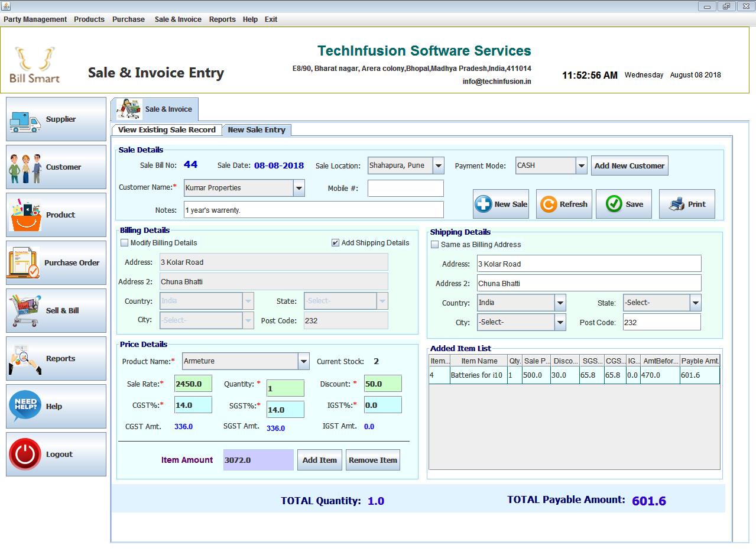This screenshot has height=558, width=756.
Task: Click the Item Amount field showing 3072.0
Action: [258, 460]
